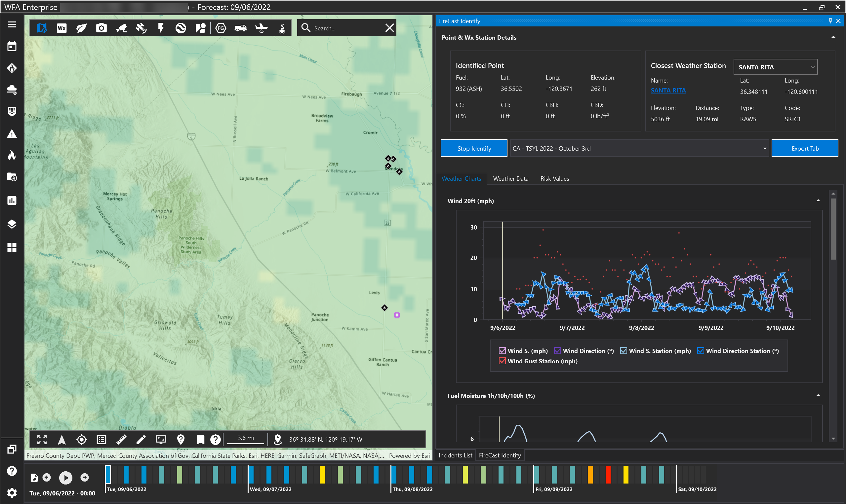Open the SANTA RITA station dropdown

click(x=775, y=67)
